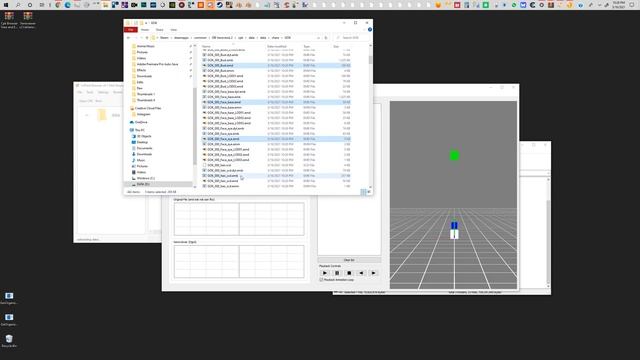This screenshot has width=640, height=360.
Task: Step to the previous animation frame
Action: (x=361, y=273)
